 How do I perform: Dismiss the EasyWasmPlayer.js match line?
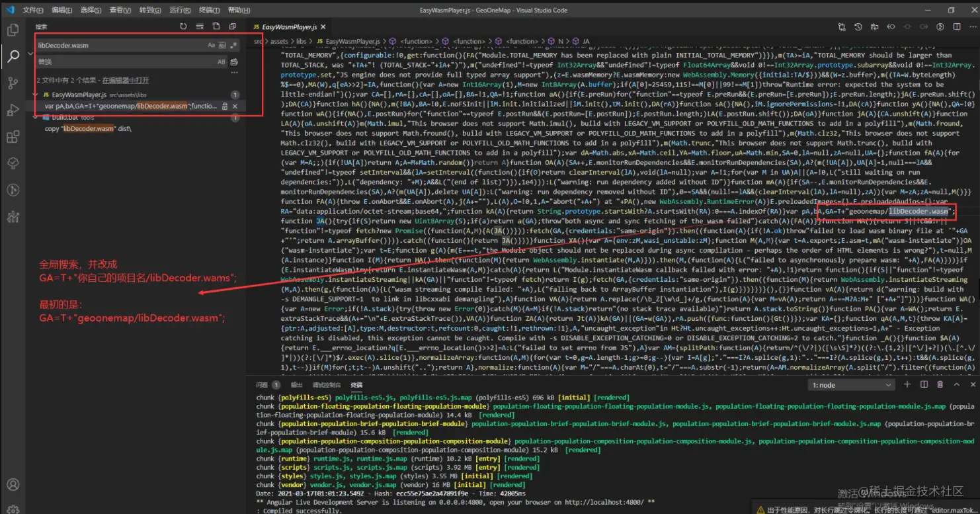[235, 106]
